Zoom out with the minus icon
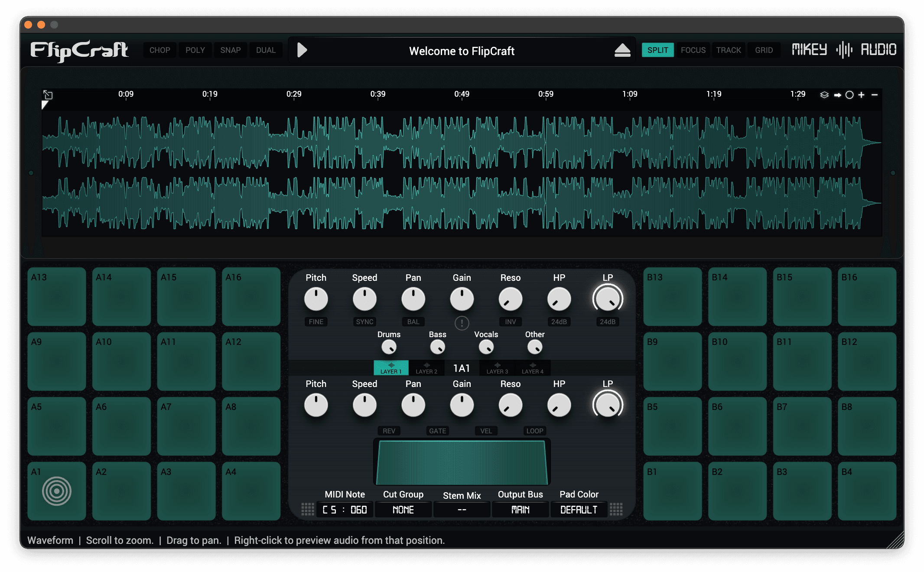Screen dimensions: 924x572 point(874,94)
